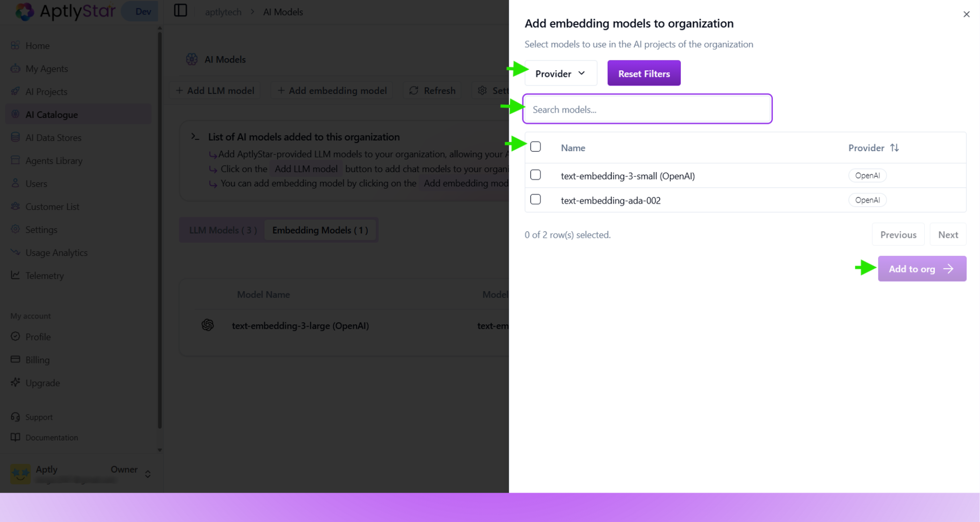
Task: Open the Customer List sidebar icon
Action: pyautogui.click(x=15, y=206)
